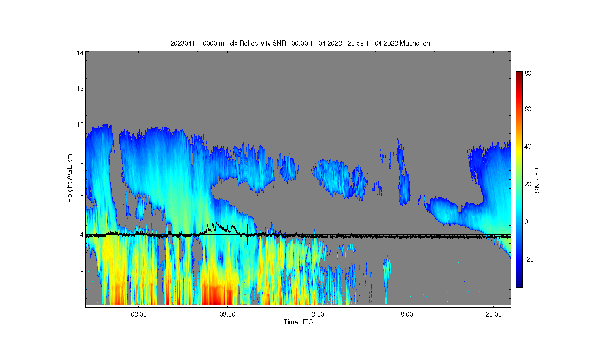Click the black trace peak near 07:30
This screenshot has height=364, width=607.
point(217,223)
